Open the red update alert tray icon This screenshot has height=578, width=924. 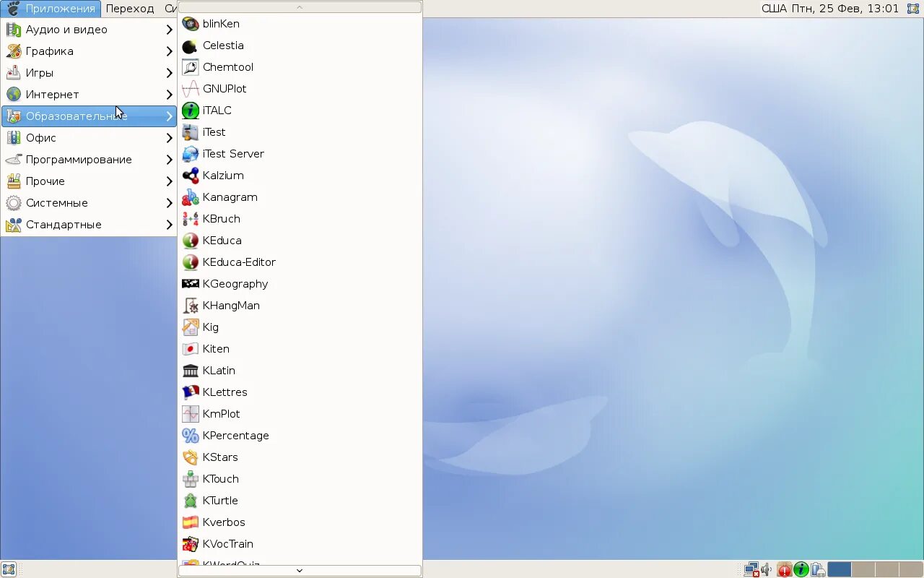click(785, 569)
